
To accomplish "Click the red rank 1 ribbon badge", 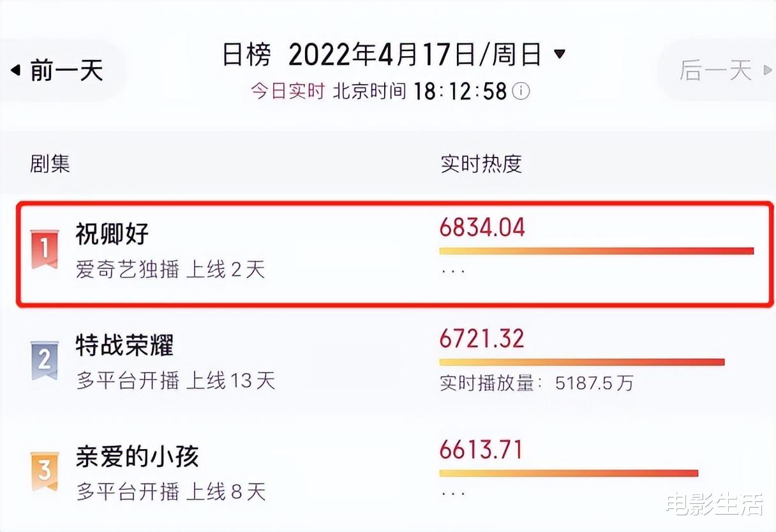I will [45, 249].
